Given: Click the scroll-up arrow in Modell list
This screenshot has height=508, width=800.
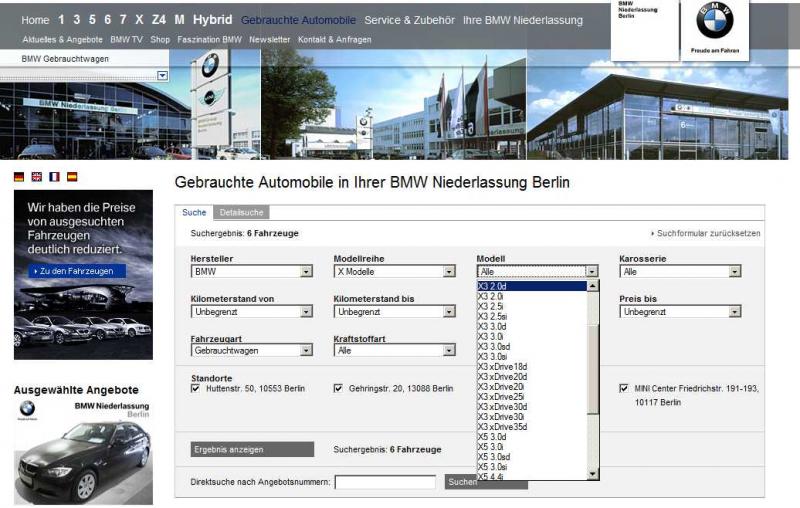Looking at the screenshot, I should (592, 286).
